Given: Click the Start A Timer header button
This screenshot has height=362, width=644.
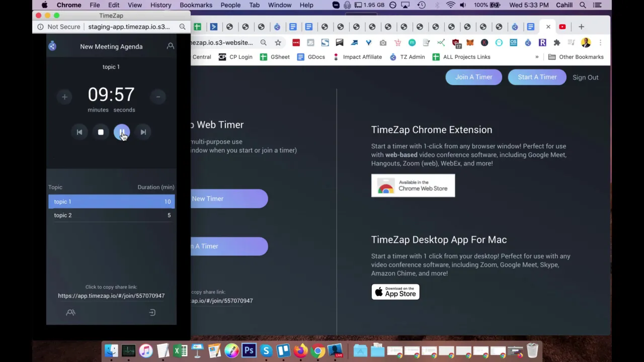Looking at the screenshot, I should click(x=537, y=77).
